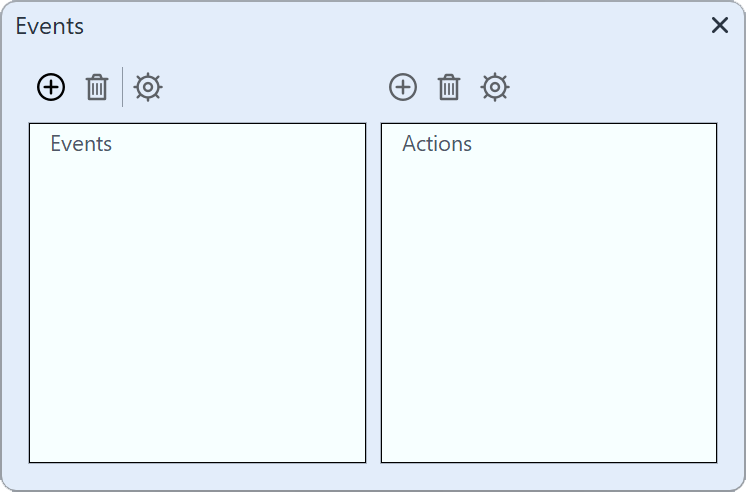Click the Events window title text
Image resolution: width=746 pixels, height=492 pixels.
50,27
